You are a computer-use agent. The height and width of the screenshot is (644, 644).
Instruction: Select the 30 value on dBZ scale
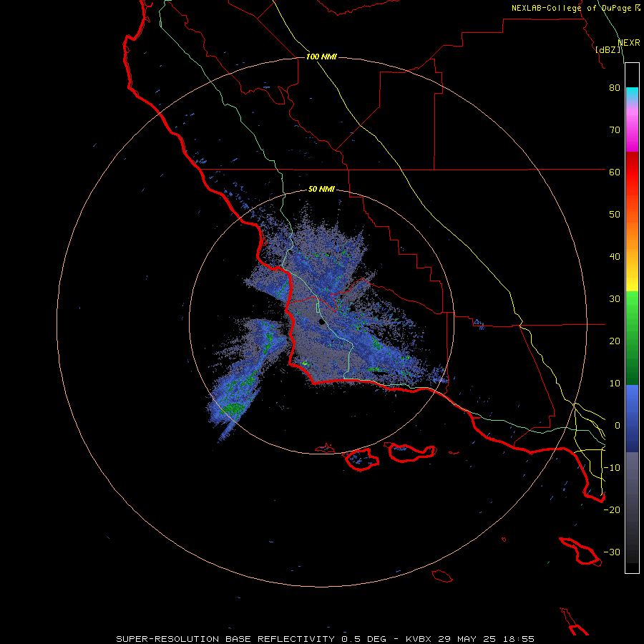(x=615, y=299)
